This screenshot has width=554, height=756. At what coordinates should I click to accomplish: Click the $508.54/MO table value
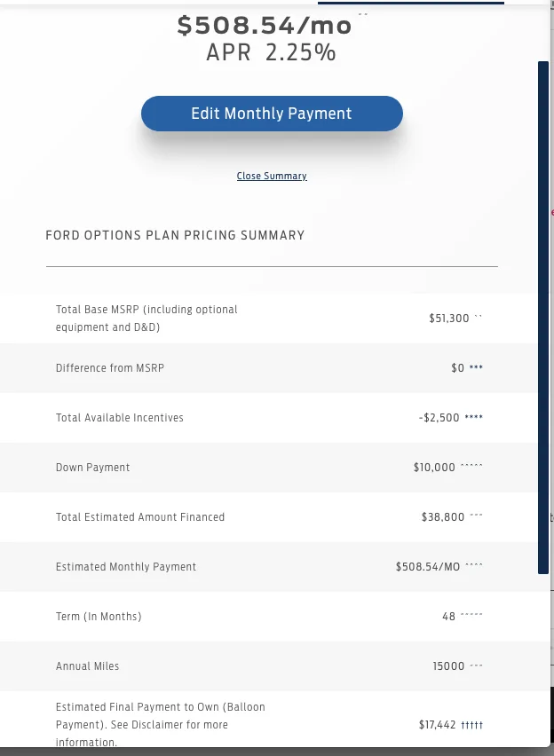(x=428, y=566)
